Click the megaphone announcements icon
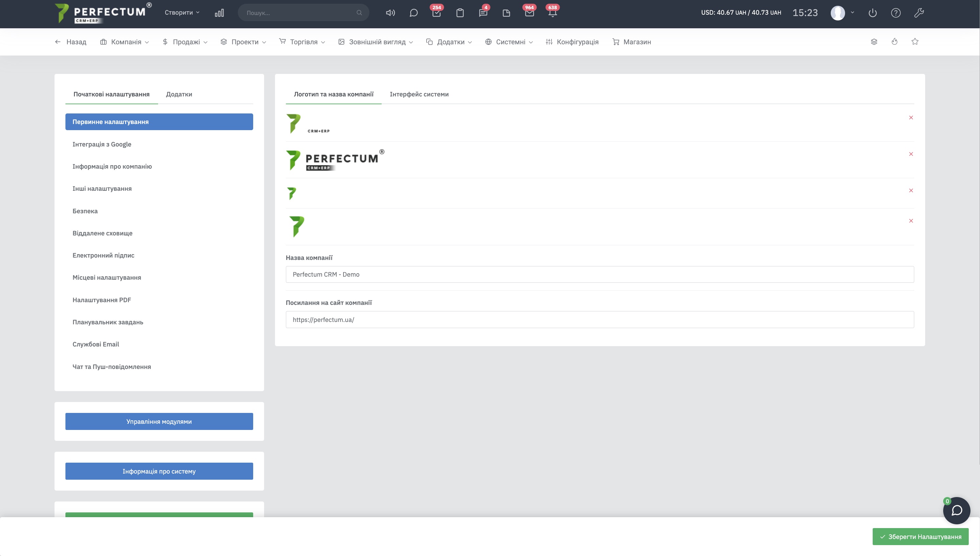The image size is (980, 556). [x=390, y=13]
